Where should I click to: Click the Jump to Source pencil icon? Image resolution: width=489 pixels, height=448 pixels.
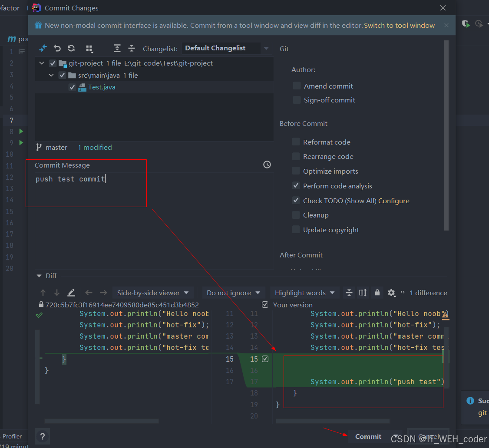(x=71, y=293)
